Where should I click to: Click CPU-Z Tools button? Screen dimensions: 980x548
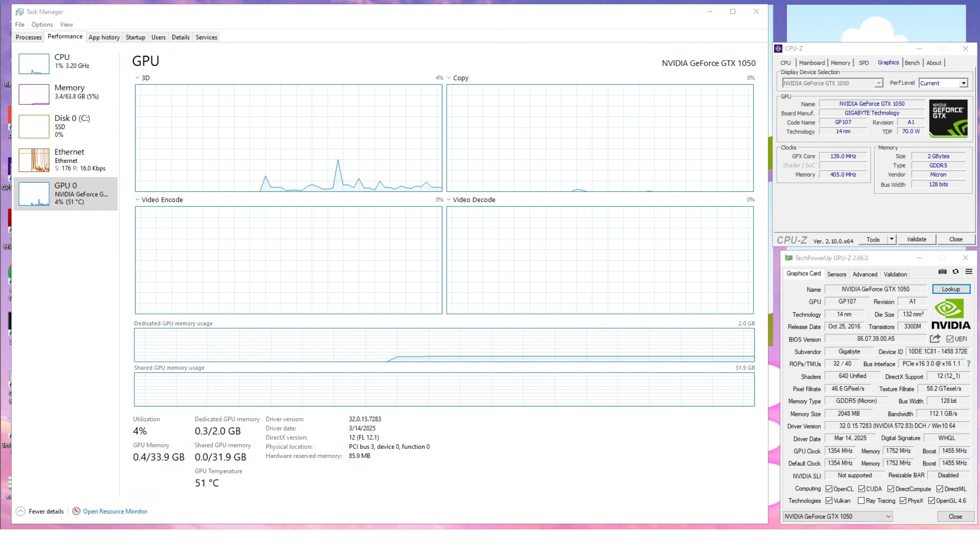coord(873,239)
